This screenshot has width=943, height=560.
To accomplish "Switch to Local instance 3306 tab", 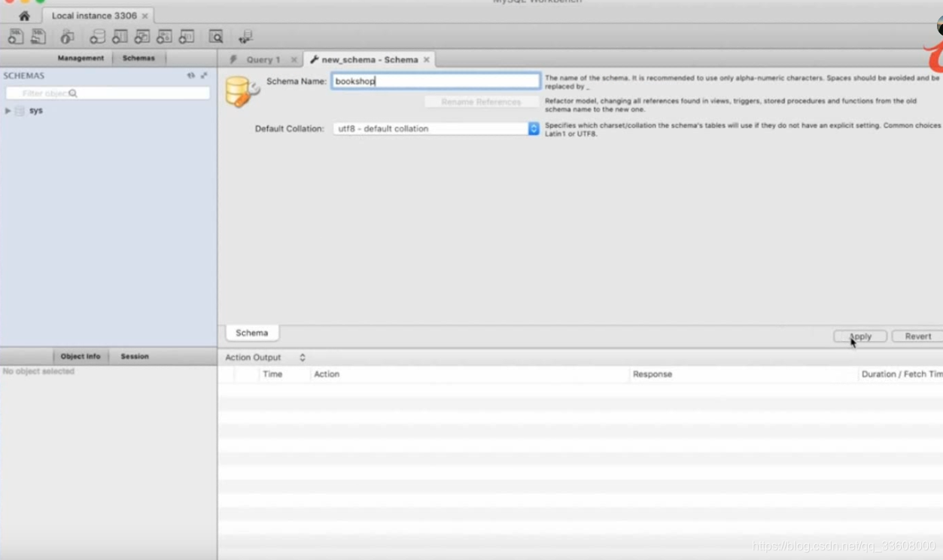I will click(x=94, y=16).
